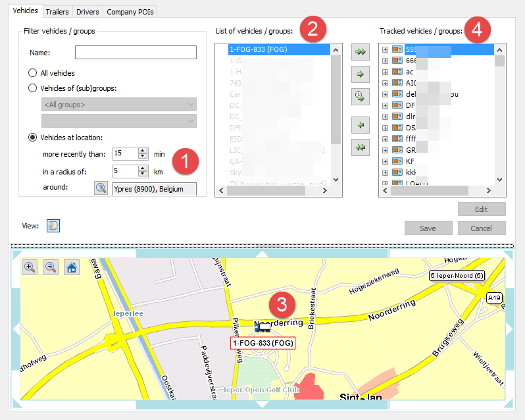
Task: Open the Company POIs tab
Action: [x=130, y=12]
